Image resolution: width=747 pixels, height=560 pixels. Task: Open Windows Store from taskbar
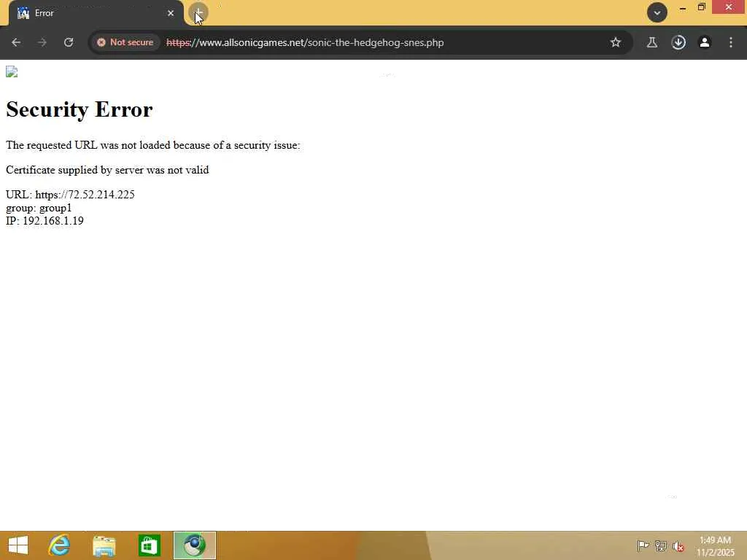tap(149, 545)
